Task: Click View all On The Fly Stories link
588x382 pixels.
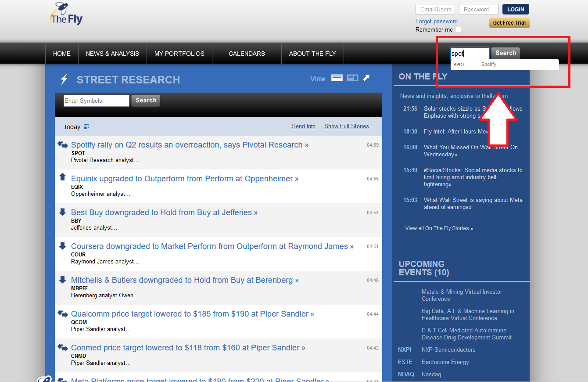Action: tap(439, 228)
